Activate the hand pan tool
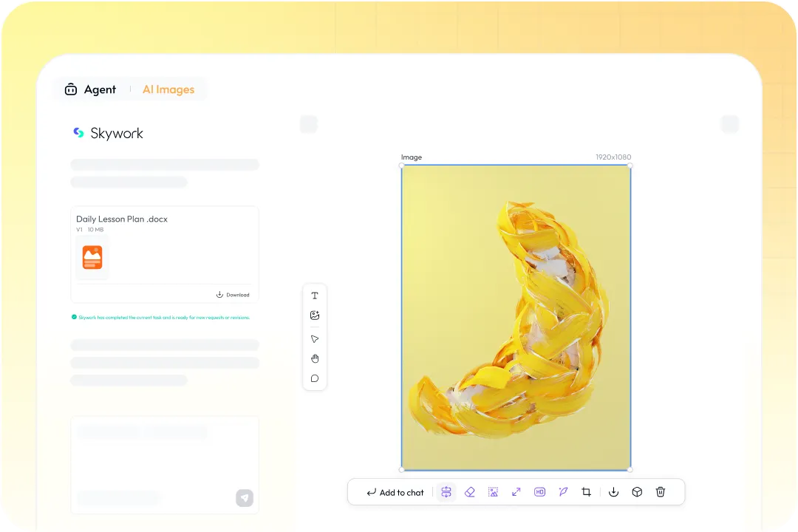This screenshot has height=532, width=798. click(315, 359)
